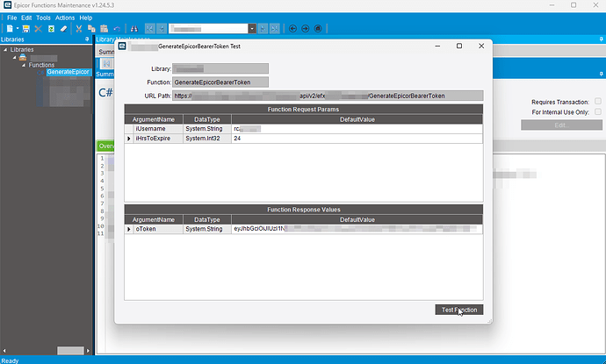The height and width of the screenshot is (364, 606).
Task: Collapse the Functions tree node
Action: tap(24, 65)
